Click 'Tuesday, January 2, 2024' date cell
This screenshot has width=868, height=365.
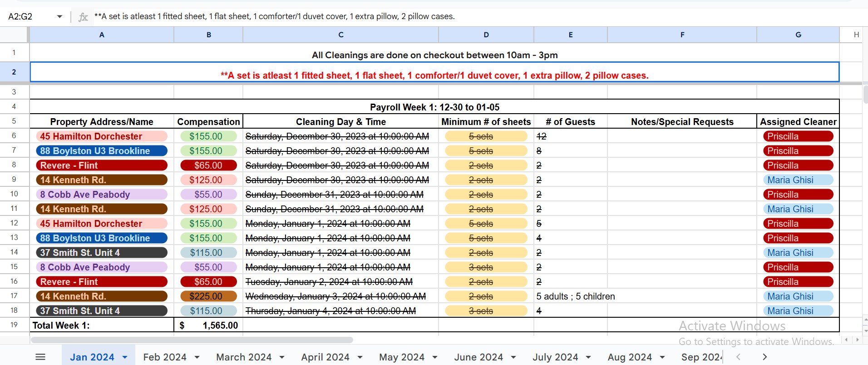[341, 282]
